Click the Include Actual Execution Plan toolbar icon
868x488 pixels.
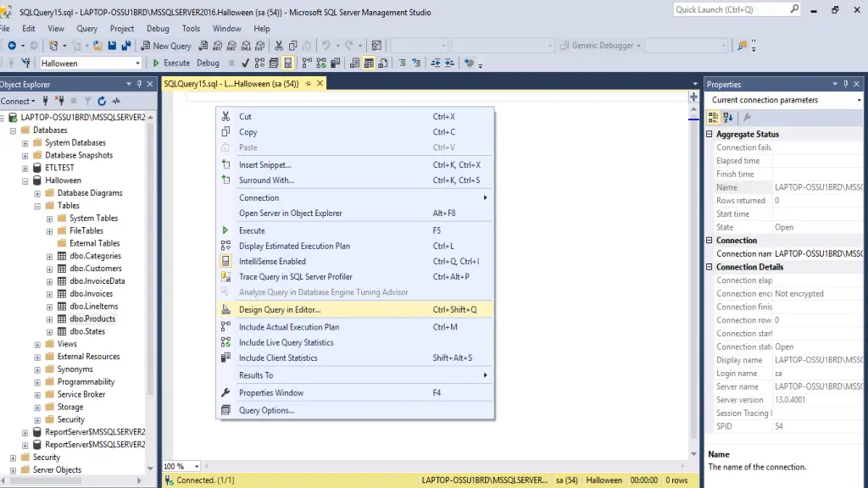click(307, 63)
